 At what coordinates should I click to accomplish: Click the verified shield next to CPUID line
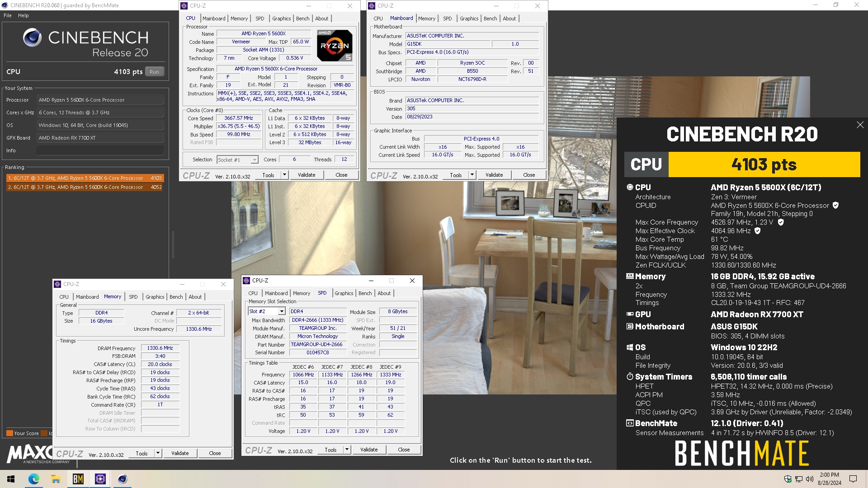click(x=835, y=205)
